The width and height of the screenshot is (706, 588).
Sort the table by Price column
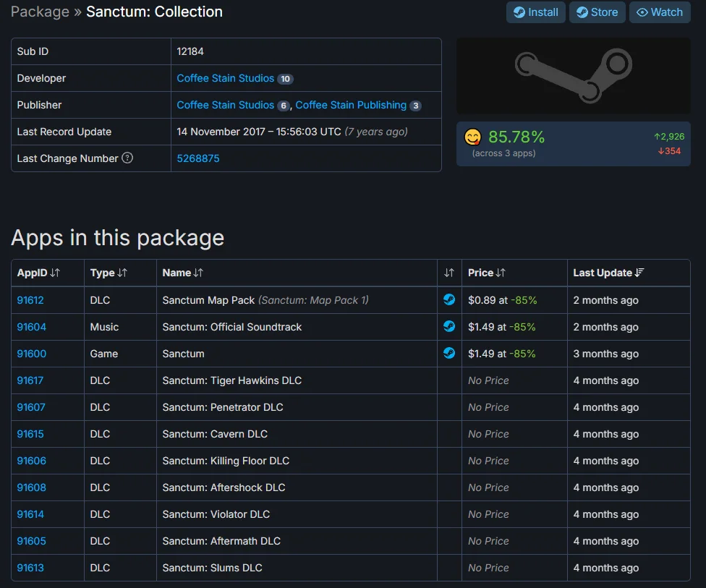point(487,273)
